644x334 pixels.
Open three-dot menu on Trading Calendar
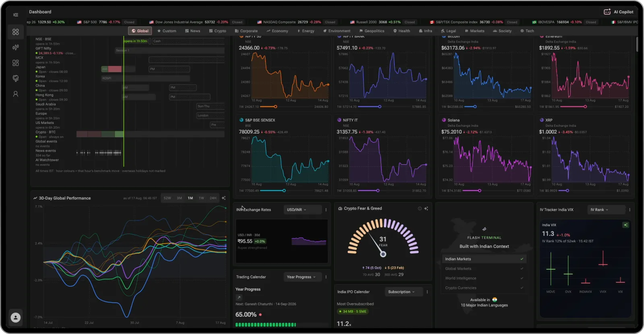326,277
